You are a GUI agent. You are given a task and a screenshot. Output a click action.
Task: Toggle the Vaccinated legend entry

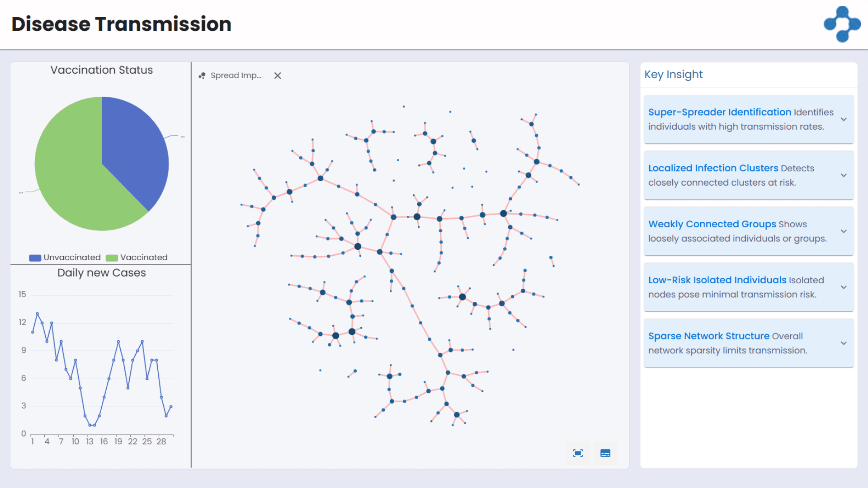coord(137,258)
